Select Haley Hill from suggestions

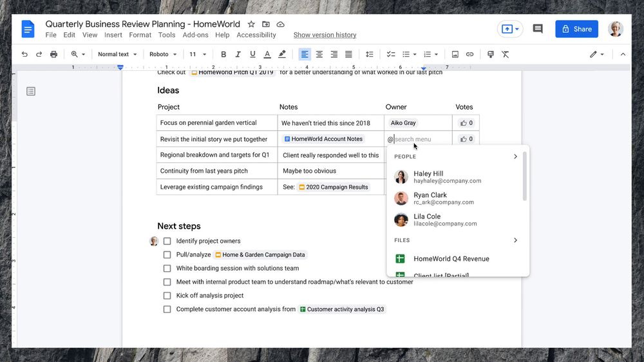(455, 177)
